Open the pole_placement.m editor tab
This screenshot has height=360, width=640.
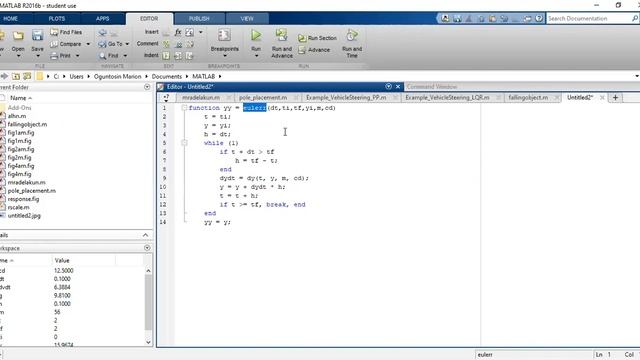[263, 98]
